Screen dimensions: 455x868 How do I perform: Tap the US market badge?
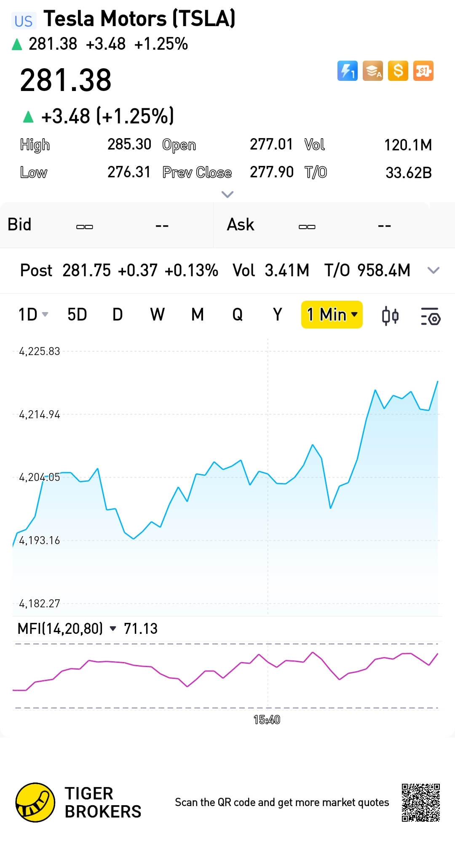23,21
